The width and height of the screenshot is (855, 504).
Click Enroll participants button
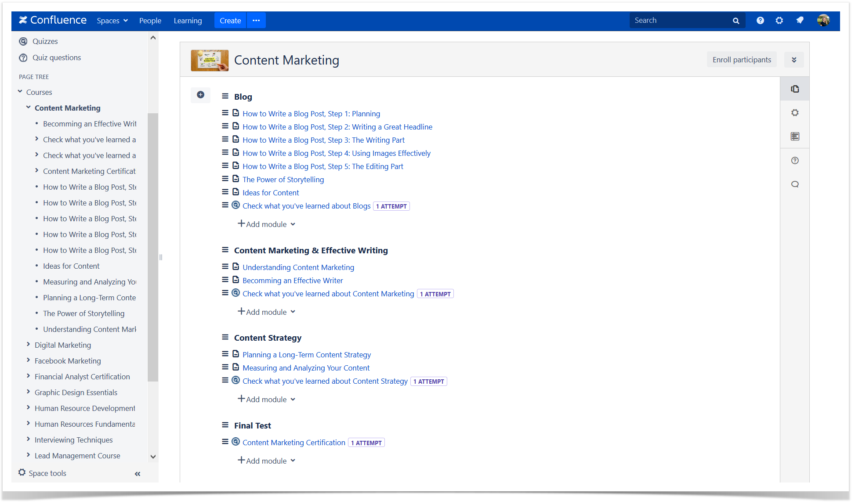point(742,60)
